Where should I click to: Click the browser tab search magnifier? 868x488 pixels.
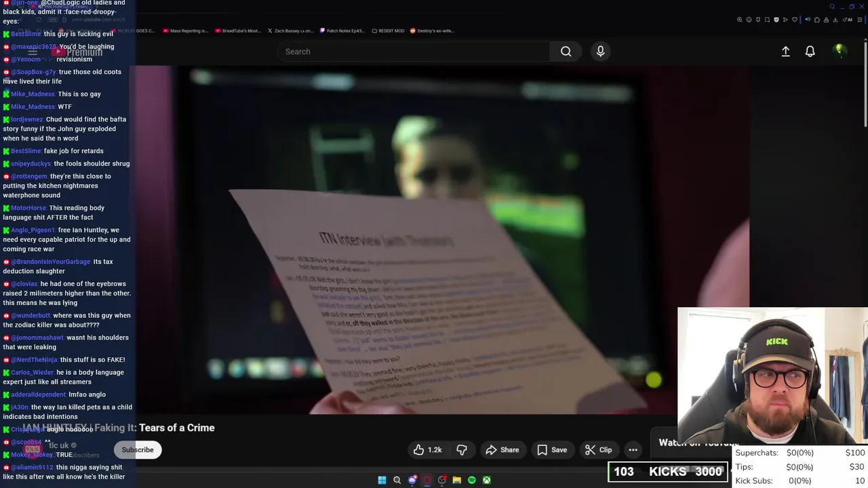point(832,7)
